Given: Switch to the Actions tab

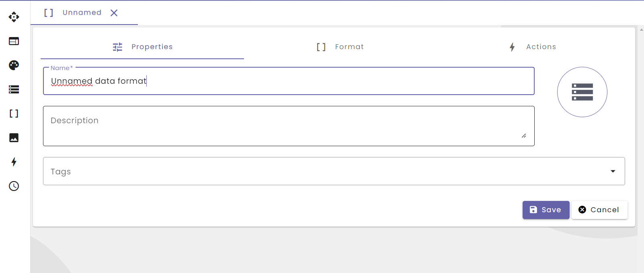Looking at the screenshot, I should click(541, 47).
